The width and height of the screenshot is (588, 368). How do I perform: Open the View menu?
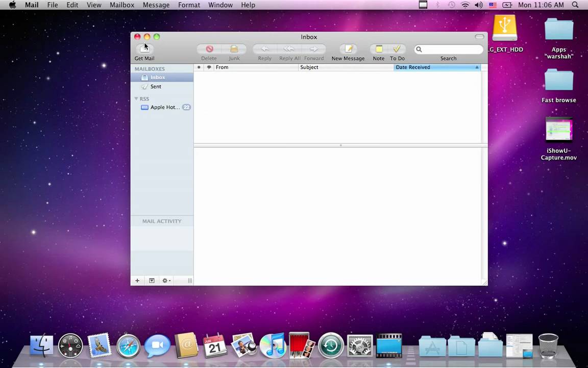pos(94,5)
